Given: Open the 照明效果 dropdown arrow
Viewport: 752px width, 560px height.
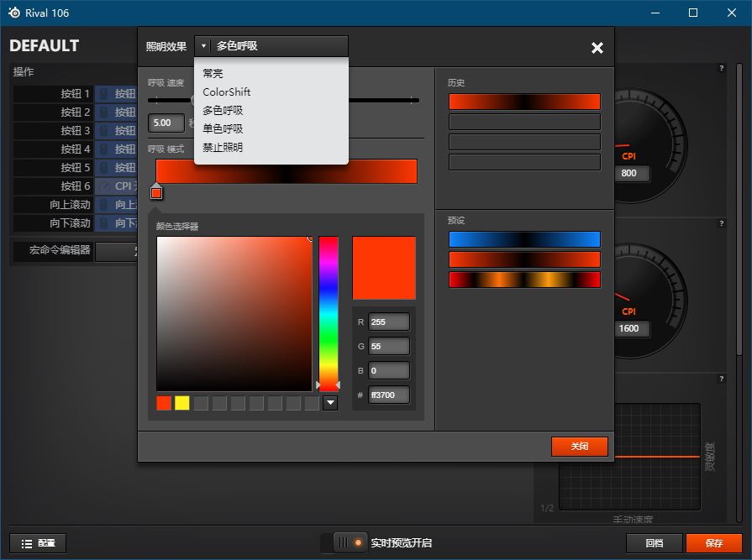Looking at the screenshot, I should (204, 46).
